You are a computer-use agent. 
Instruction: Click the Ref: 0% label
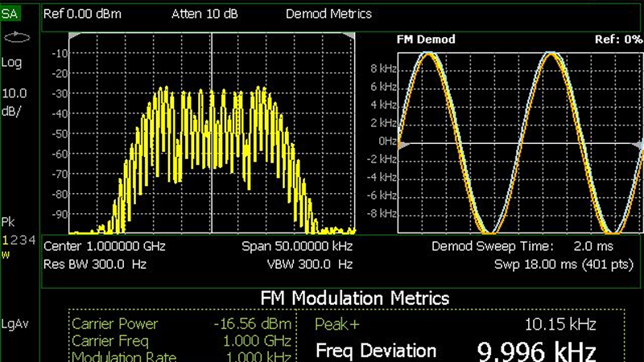click(618, 39)
